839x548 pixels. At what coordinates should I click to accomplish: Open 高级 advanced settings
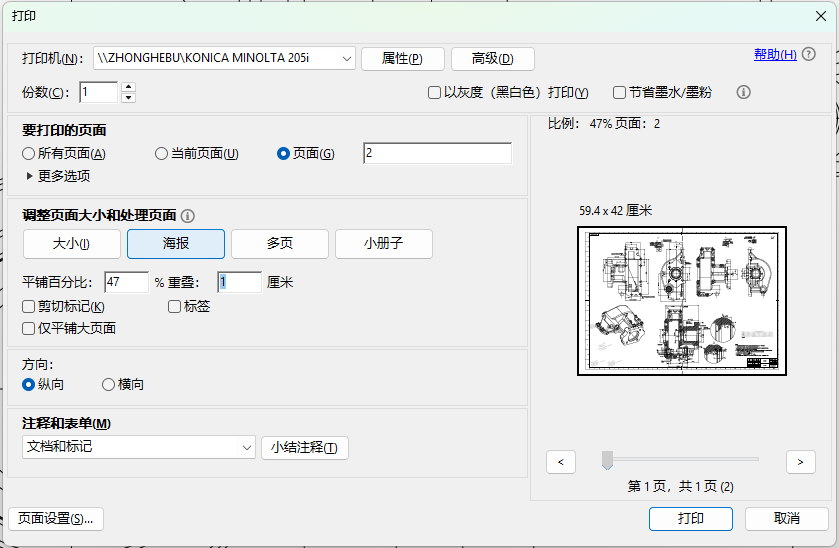(x=493, y=59)
